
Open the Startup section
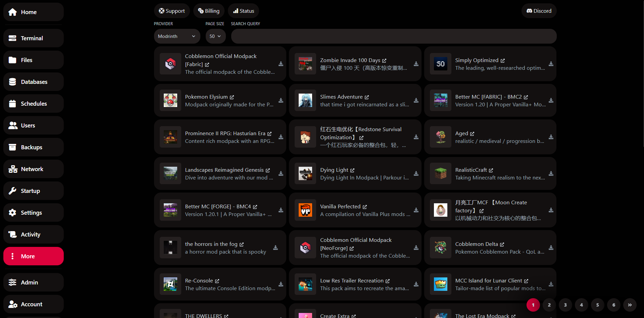point(34,191)
